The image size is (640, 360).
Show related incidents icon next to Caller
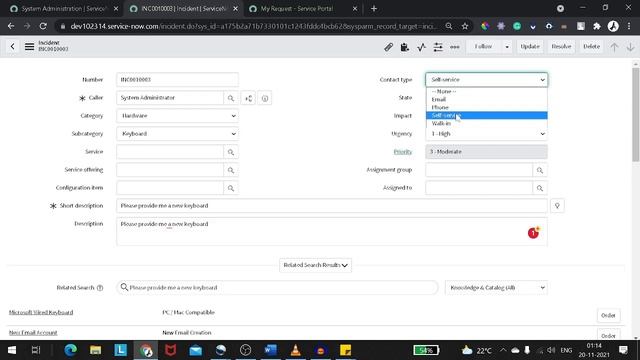click(249, 98)
